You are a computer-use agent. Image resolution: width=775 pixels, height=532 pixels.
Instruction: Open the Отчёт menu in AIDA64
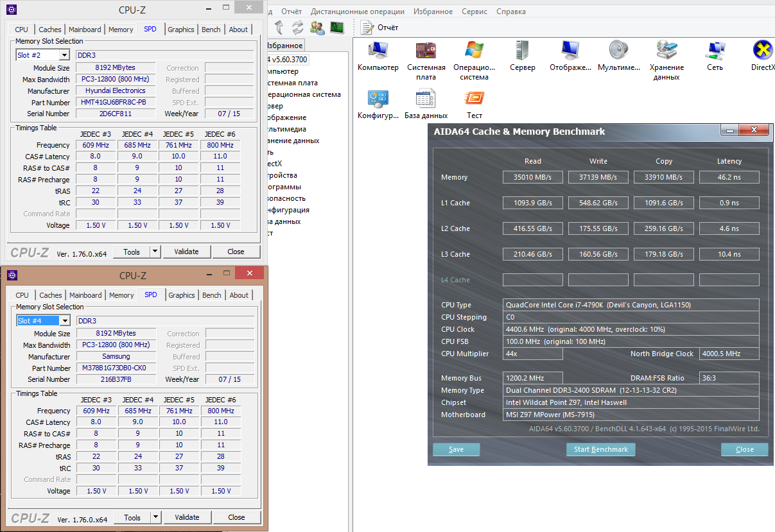pyautogui.click(x=292, y=12)
